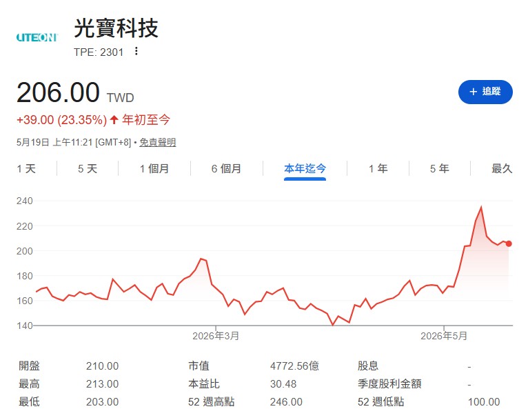The height and width of the screenshot is (420, 528).
Task: Click the 股息 label
Action: click(368, 366)
